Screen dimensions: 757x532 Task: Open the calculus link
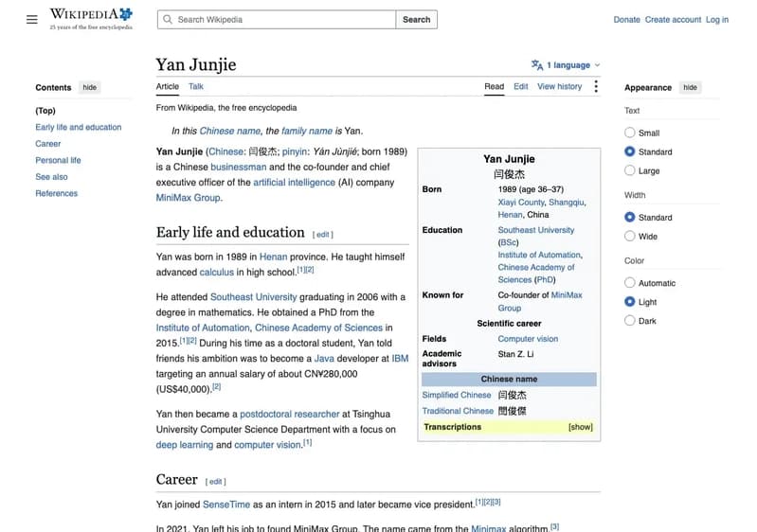click(216, 272)
